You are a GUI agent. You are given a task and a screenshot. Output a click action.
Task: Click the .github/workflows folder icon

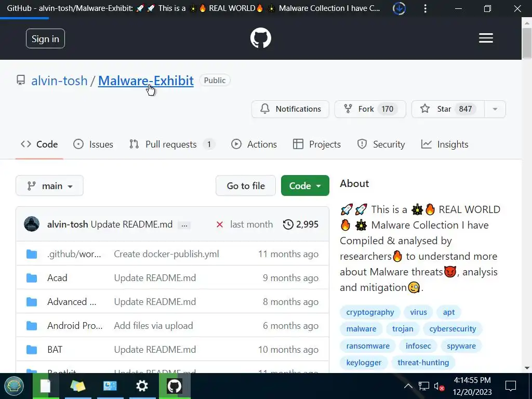click(32, 254)
